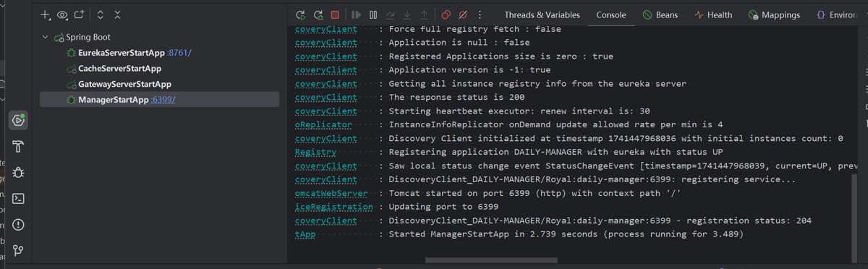
Task: Open the :8761/ port link
Action: [179, 53]
